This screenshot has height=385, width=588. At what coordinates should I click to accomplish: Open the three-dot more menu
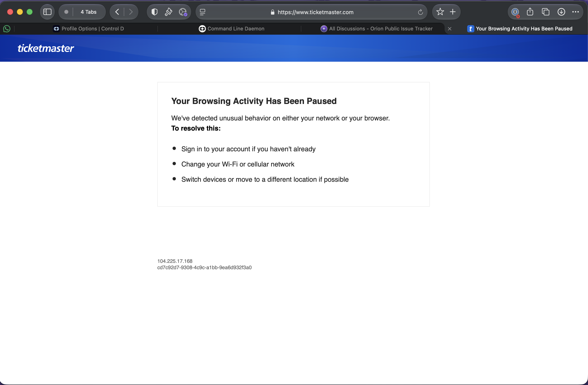click(575, 12)
